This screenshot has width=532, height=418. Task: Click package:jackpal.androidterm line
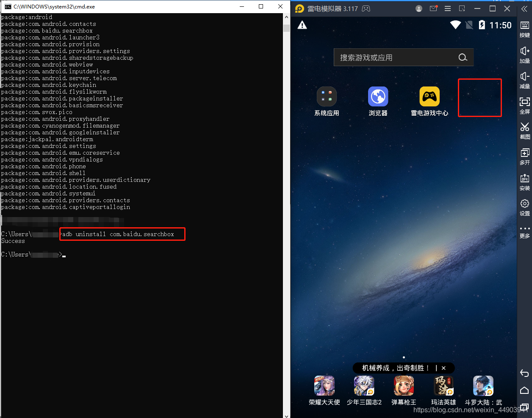(47, 139)
